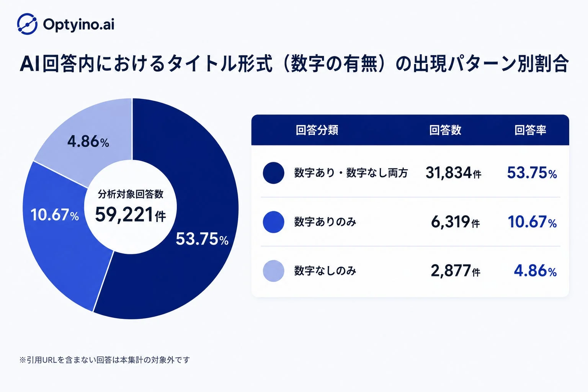Select the 数字ありのみ row label

[325, 222]
